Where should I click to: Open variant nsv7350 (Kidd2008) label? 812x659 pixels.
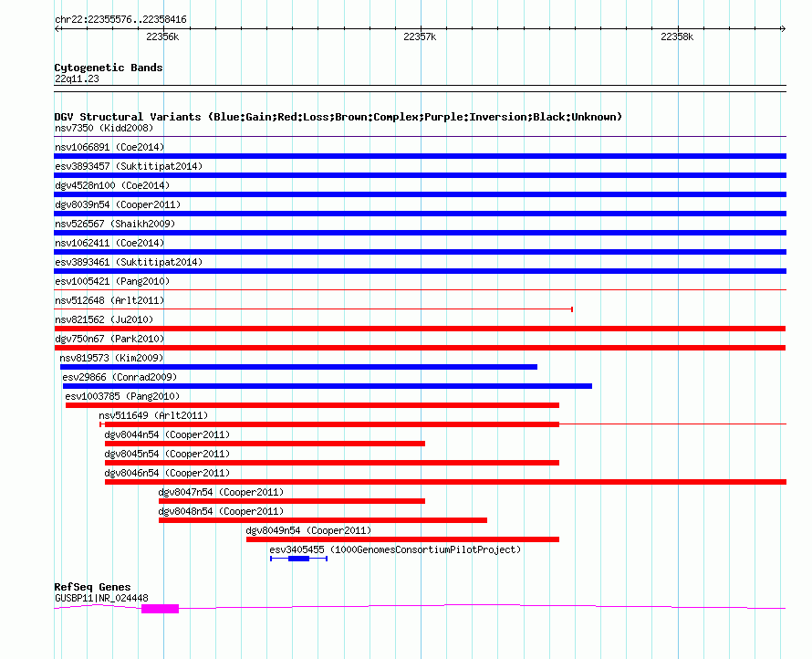click(x=104, y=128)
